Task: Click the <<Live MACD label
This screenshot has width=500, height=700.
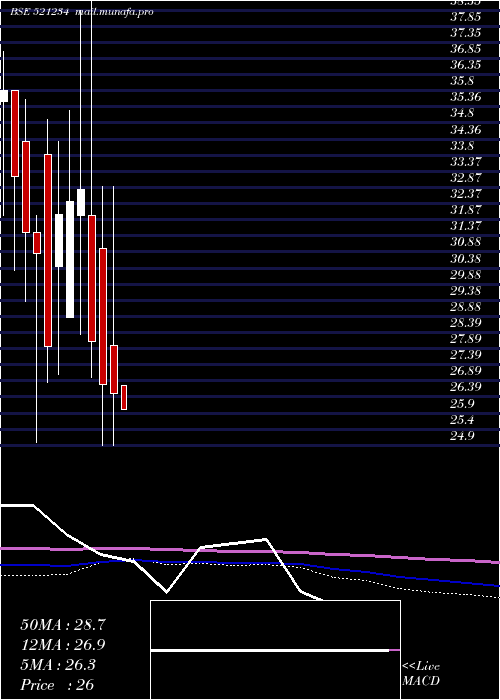Action: pos(421,673)
